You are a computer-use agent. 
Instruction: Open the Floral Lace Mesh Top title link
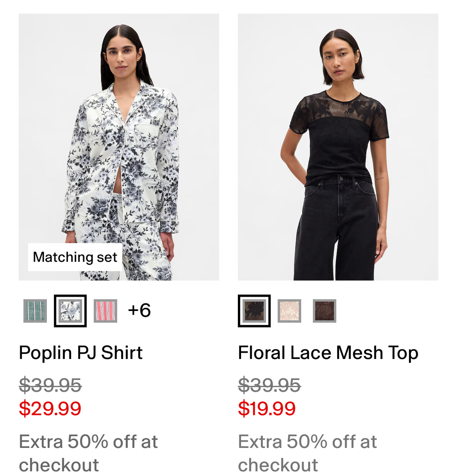tap(328, 353)
